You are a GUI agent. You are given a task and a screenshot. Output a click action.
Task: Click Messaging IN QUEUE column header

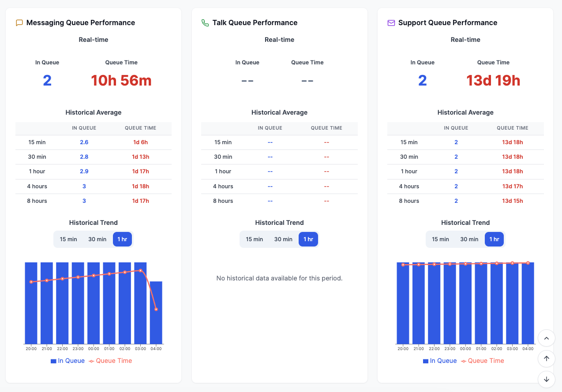tap(84, 128)
